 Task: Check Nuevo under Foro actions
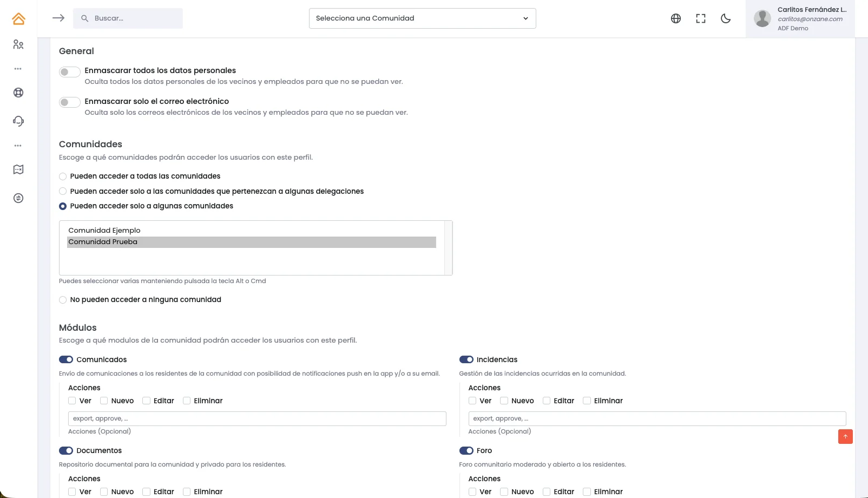click(504, 492)
